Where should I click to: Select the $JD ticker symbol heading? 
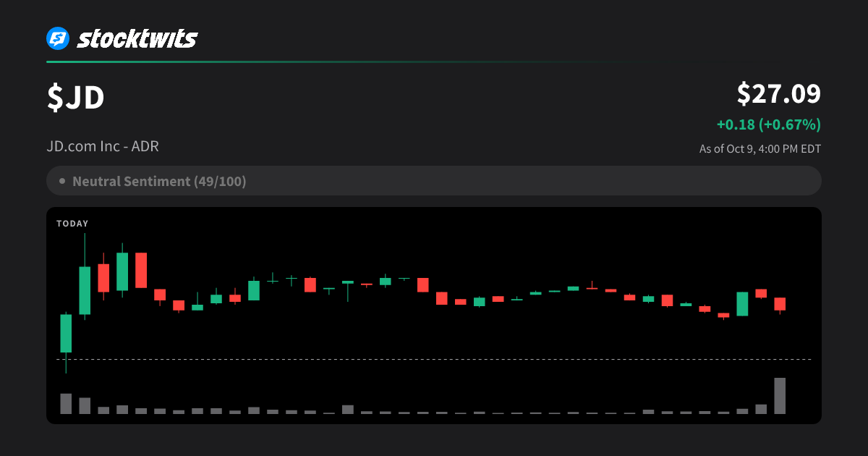coord(76,98)
